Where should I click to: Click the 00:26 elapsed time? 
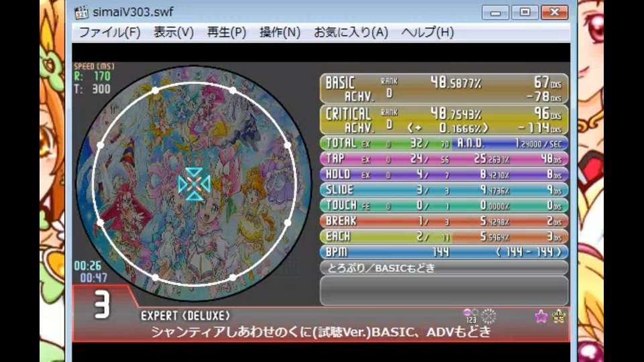[x=87, y=265]
